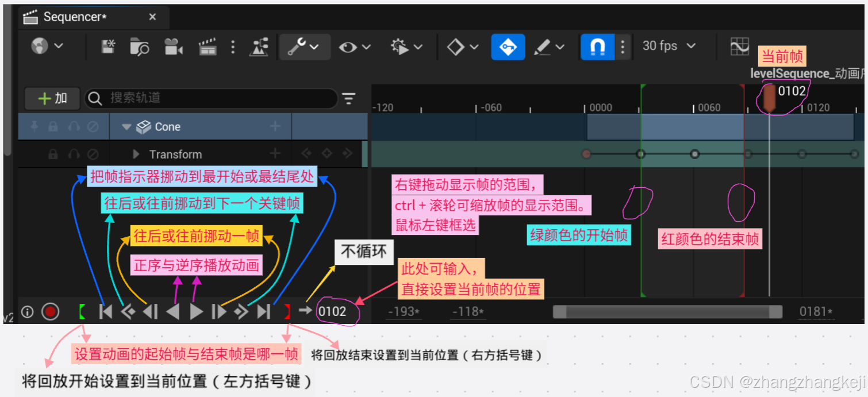
Task: Click the sequence hierarchy icon beside wrench
Action: 259,47
